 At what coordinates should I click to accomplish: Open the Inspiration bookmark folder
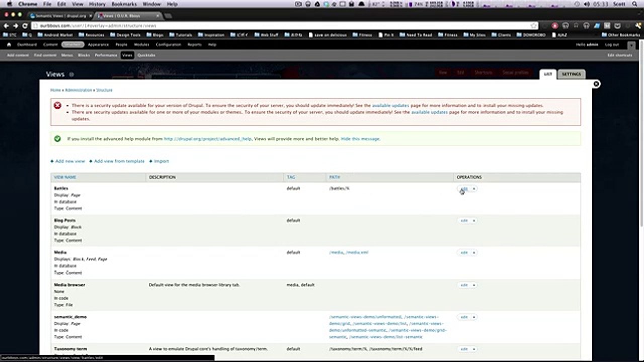(211, 35)
